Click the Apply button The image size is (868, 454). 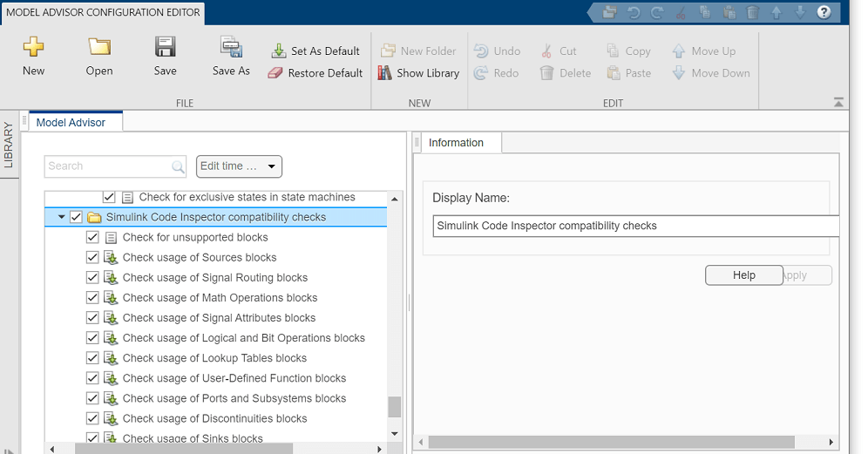click(808, 275)
